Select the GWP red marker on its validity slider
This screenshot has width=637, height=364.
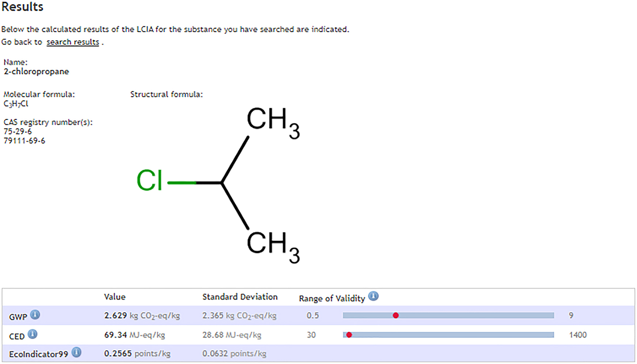click(396, 315)
